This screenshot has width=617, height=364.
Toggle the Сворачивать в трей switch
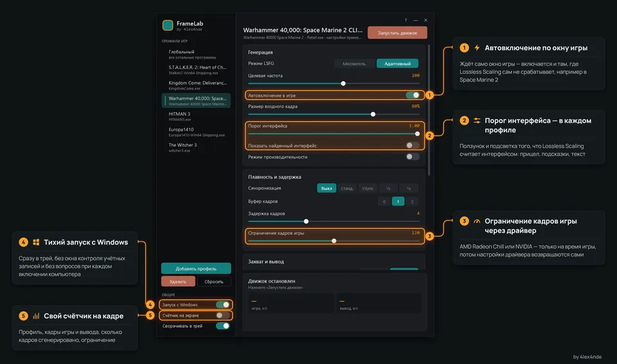point(223,325)
